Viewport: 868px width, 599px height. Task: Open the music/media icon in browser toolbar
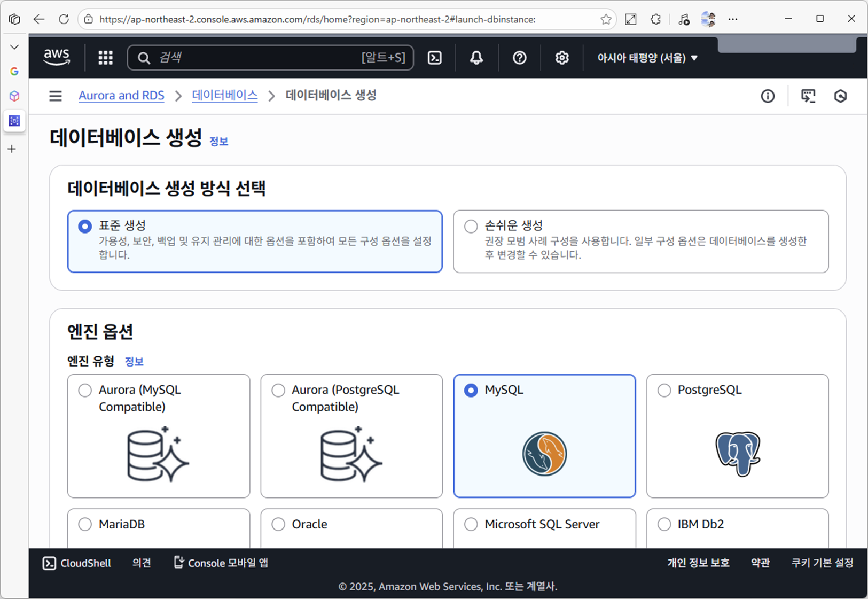(x=684, y=19)
